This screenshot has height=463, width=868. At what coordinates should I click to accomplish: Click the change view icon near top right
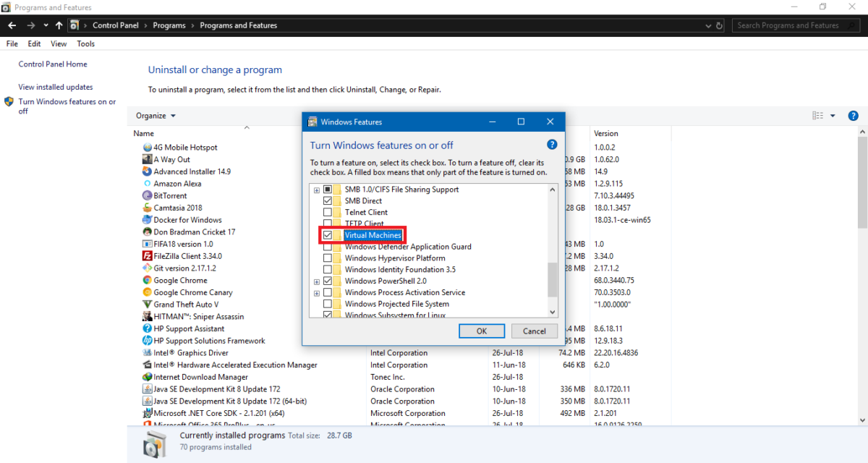(817, 115)
